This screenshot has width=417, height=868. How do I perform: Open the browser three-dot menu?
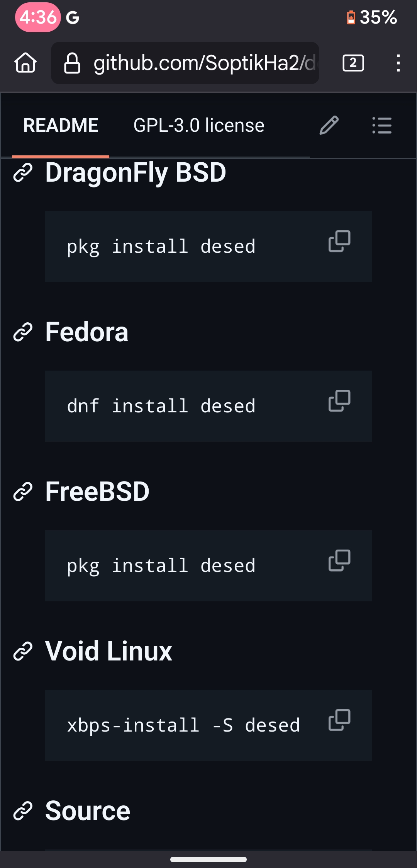pos(398,63)
